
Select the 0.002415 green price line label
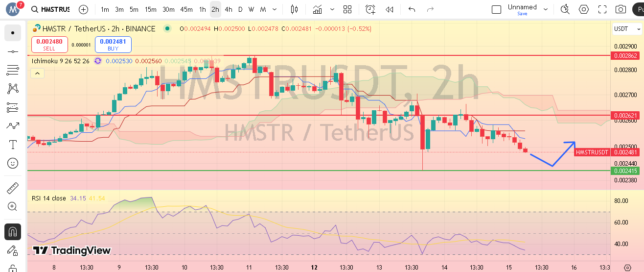coord(626,171)
